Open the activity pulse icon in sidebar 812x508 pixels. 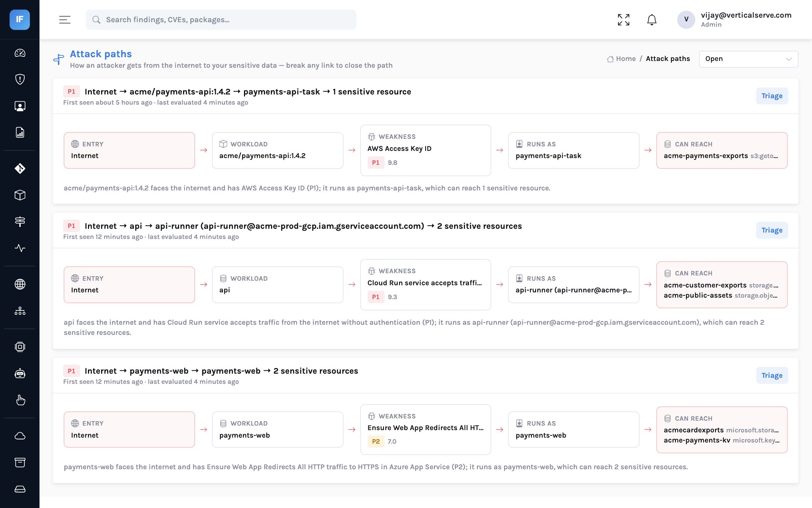click(x=20, y=248)
